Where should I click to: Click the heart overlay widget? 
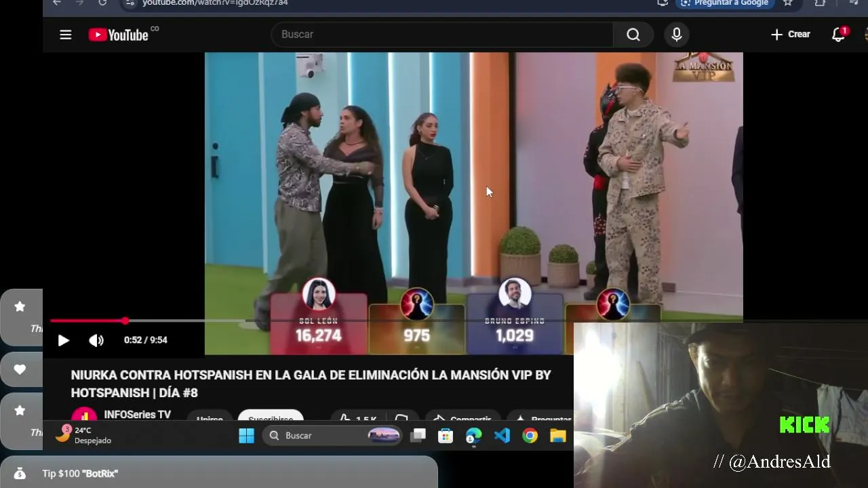coord(22,370)
